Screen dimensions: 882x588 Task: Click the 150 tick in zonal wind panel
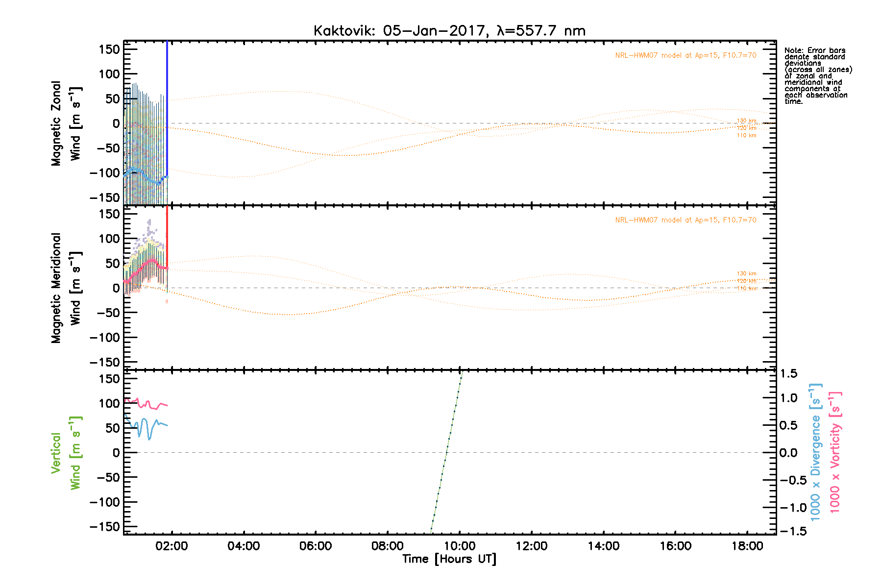109,49
